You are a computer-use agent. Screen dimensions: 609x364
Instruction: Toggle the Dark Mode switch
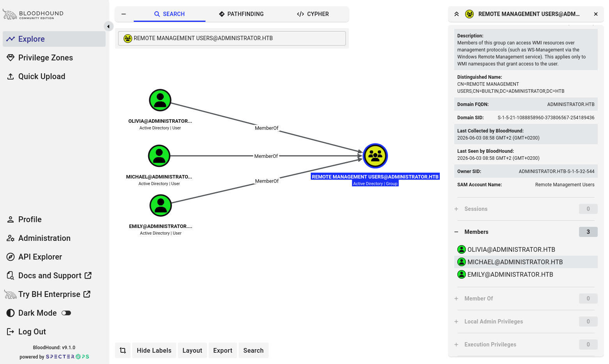click(x=66, y=313)
